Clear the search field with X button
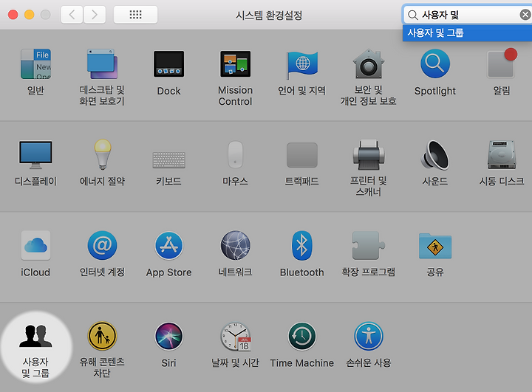 pyautogui.click(x=525, y=15)
